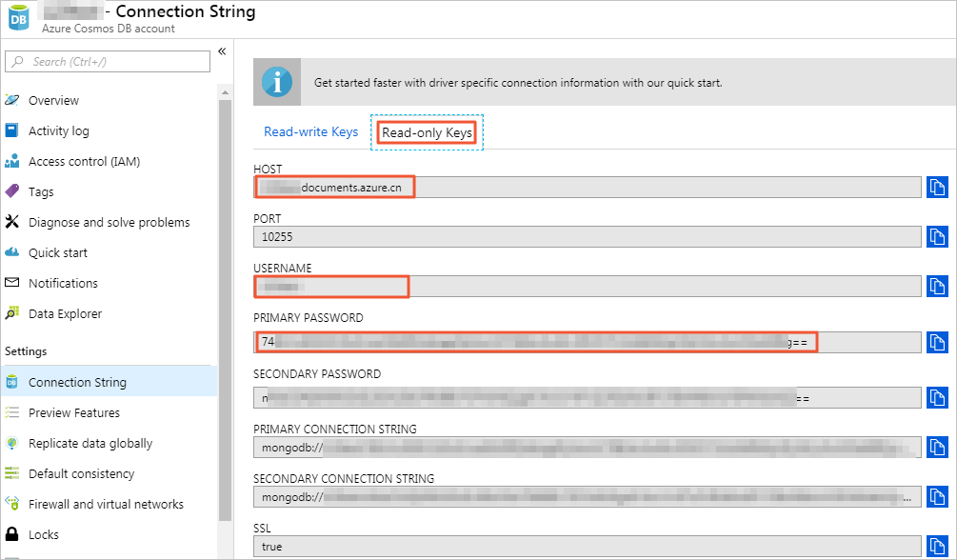Screen dimensions: 957x560
Task: Switch to the Read-only Keys tab
Action: click(x=426, y=132)
